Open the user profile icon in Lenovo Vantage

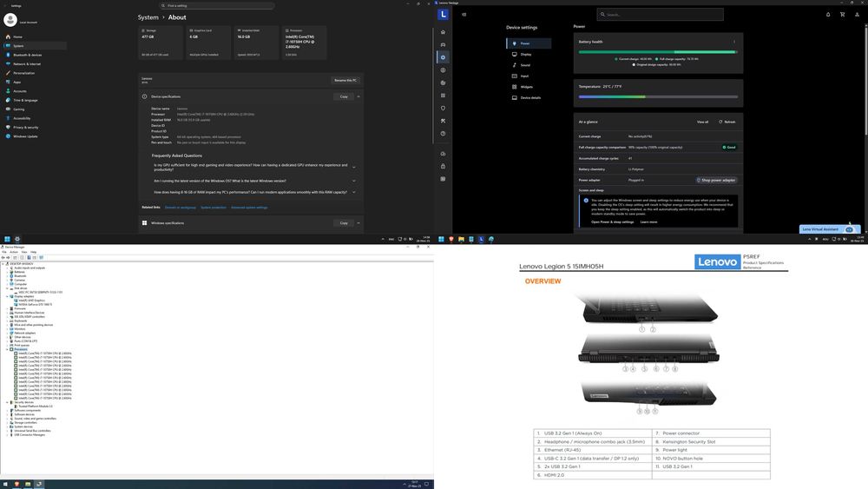click(857, 15)
